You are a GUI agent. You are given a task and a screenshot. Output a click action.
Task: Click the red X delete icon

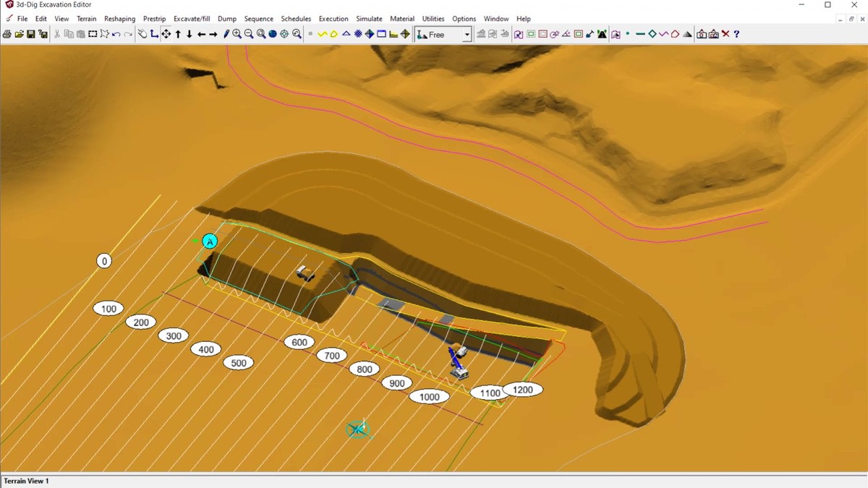(726, 34)
